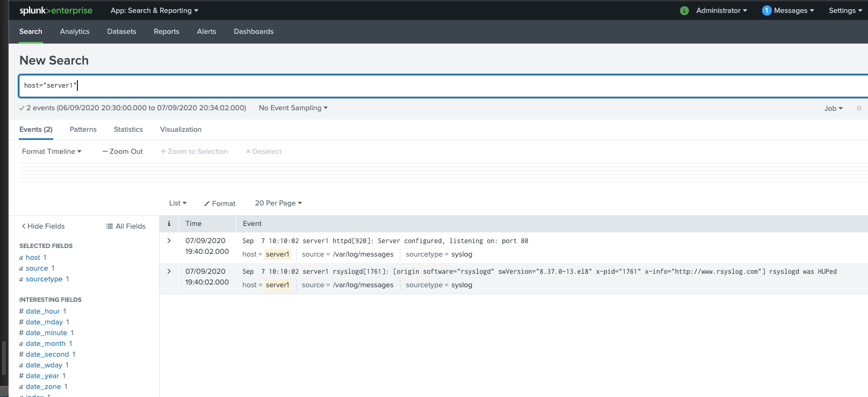Screen dimensions: 868x397
Task: Open the Messages notification badge
Action: coord(766,11)
